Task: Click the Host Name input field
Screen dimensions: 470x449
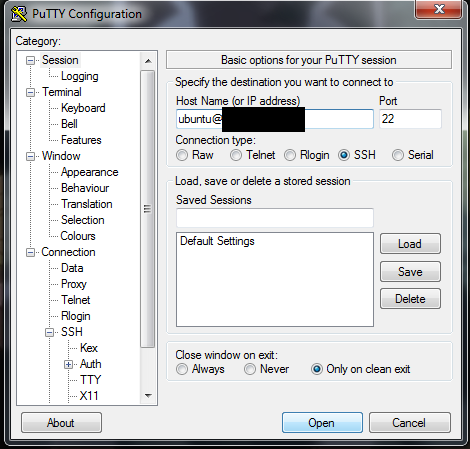Action: [275, 119]
